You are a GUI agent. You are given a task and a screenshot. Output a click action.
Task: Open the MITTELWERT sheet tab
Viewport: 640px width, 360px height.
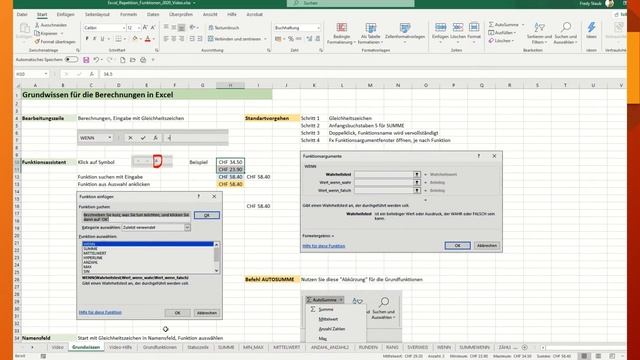point(287,347)
